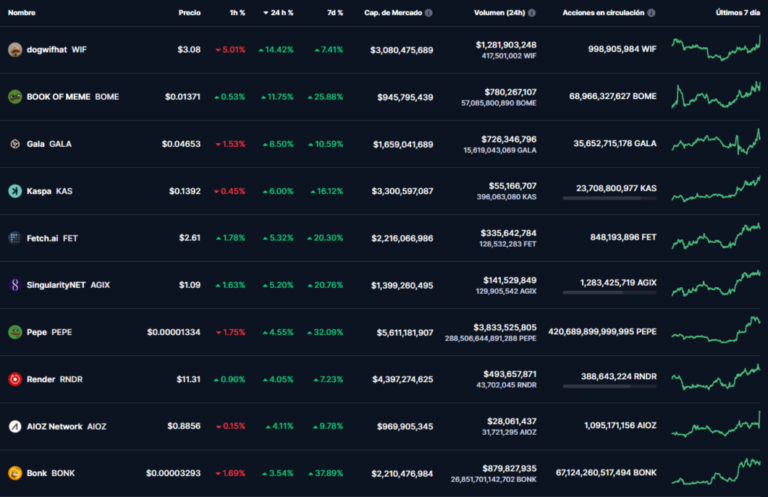Click info icon beside Acciones en circulación
The width and height of the screenshot is (768, 497).
point(651,13)
